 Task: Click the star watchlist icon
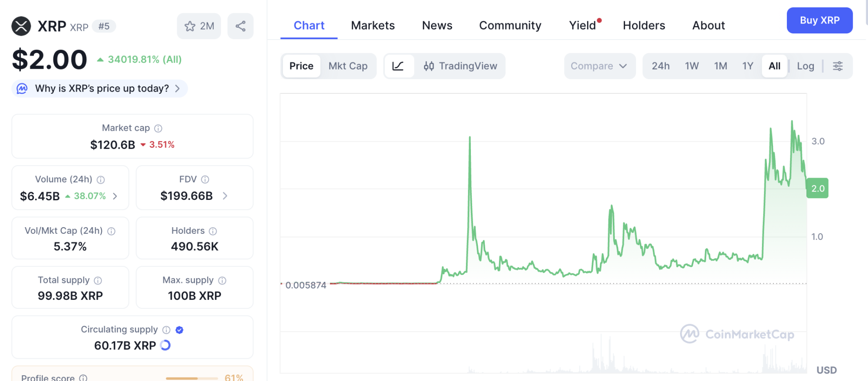point(190,26)
